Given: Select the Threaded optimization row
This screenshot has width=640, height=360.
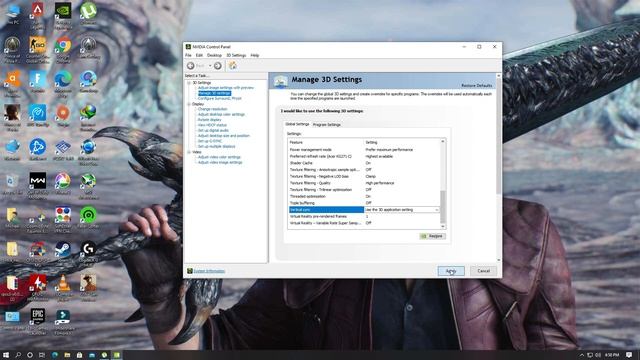Looking at the screenshot, I should (x=364, y=196).
